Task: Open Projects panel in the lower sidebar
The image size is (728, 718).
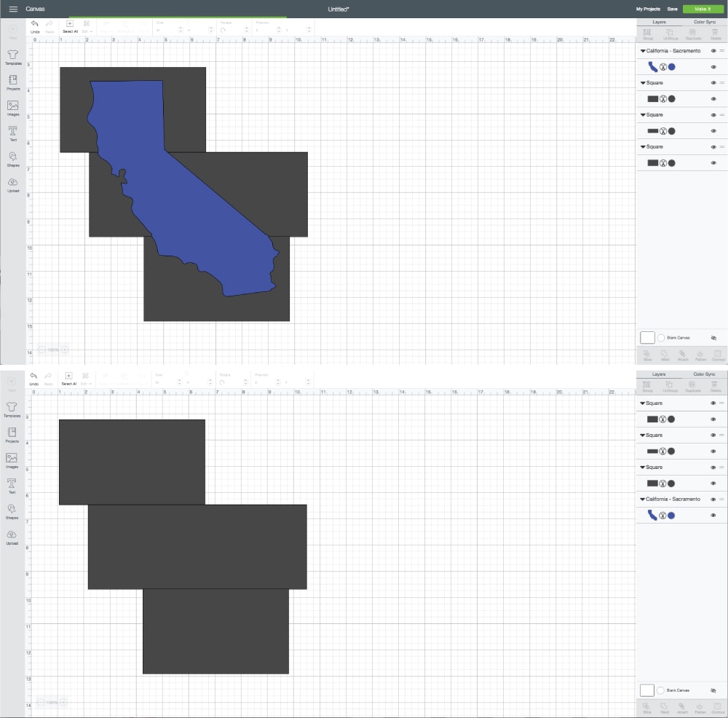Action: point(12,434)
